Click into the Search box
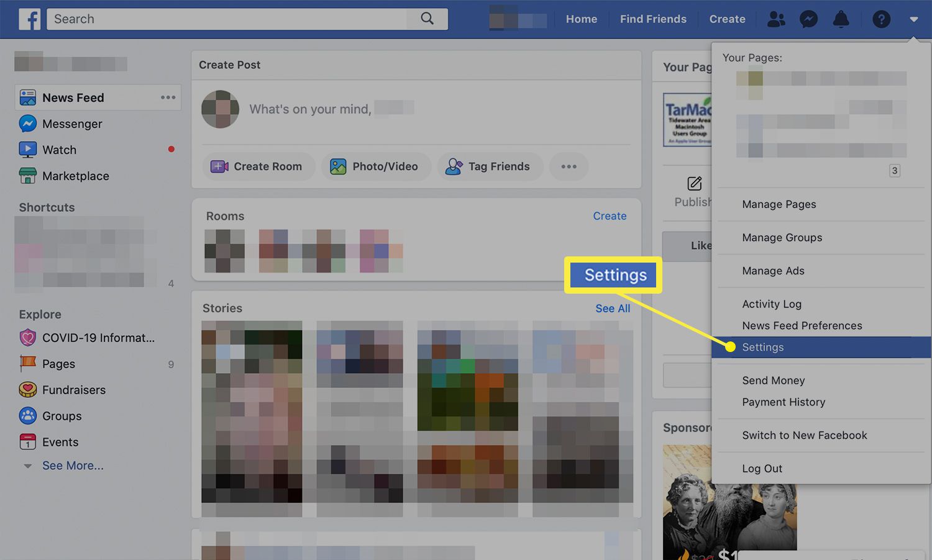Viewport: 932px width, 560px height. click(x=227, y=19)
